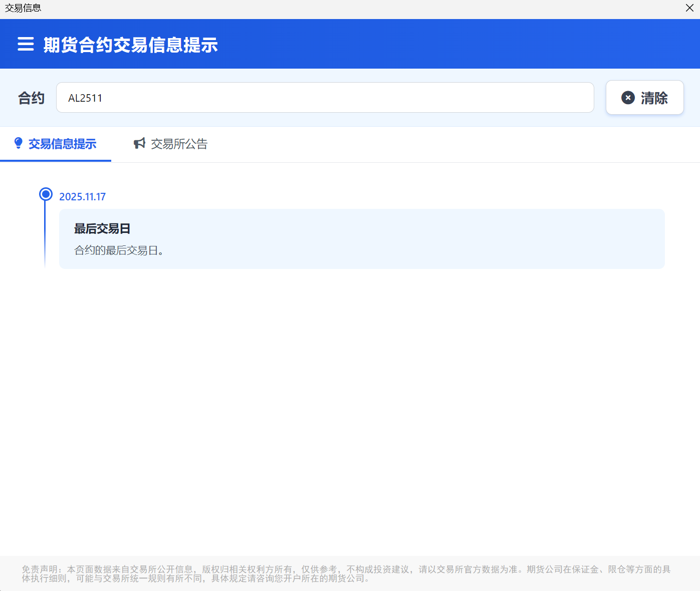Click the 2025.11.17 timeline circle marker

tap(46, 194)
